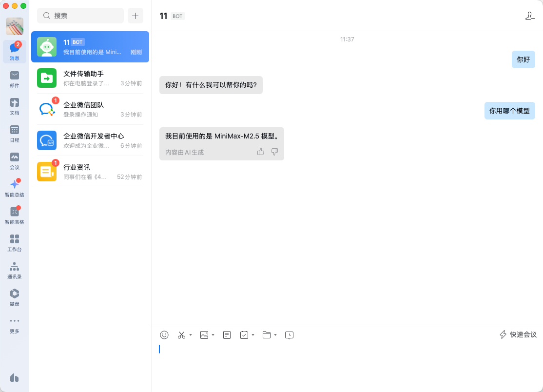Open 微盘 cloud drive icon
The height and width of the screenshot is (392, 543).
tap(15, 297)
